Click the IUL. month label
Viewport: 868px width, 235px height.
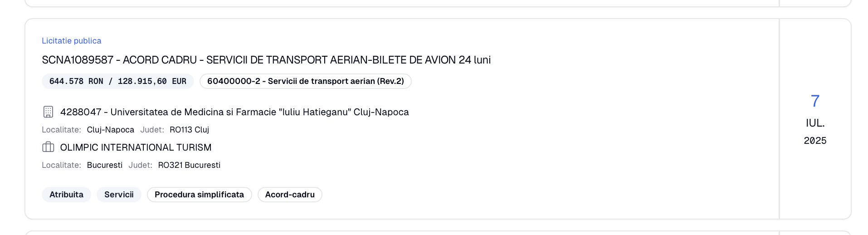(815, 123)
